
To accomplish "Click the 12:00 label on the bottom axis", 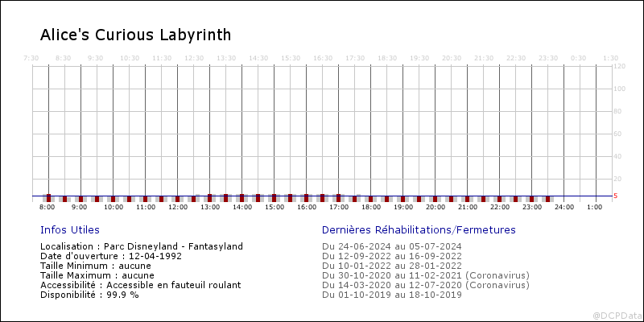I will click(x=178, y=208).
